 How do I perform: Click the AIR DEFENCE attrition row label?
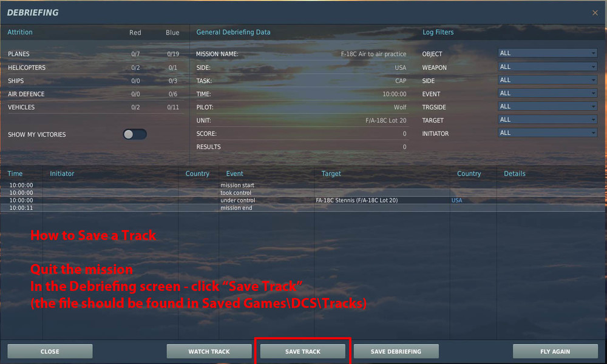(26, 94)
